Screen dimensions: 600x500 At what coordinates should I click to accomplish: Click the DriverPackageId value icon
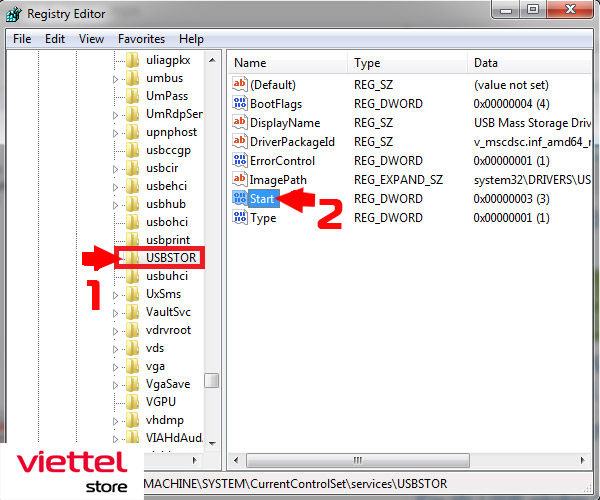tap(240, 142)
